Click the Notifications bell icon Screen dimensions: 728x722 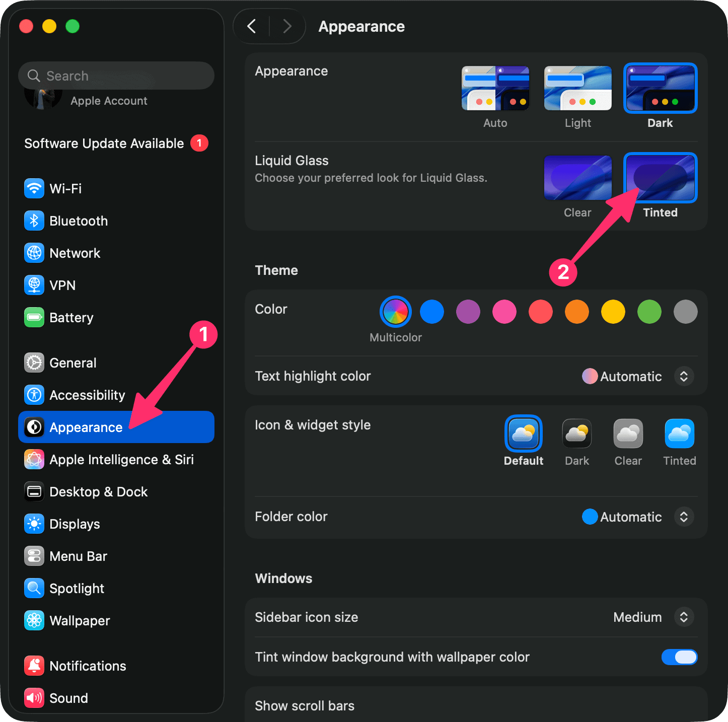point(34,666)
